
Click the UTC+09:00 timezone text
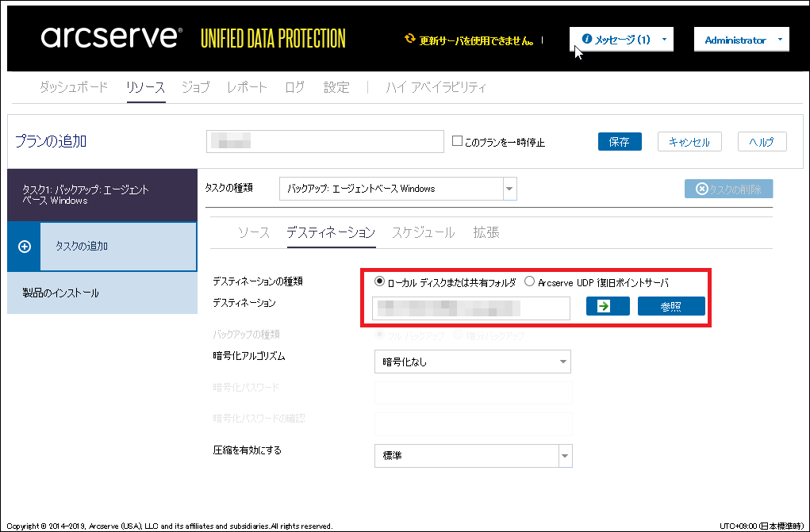tap(763, 526)
